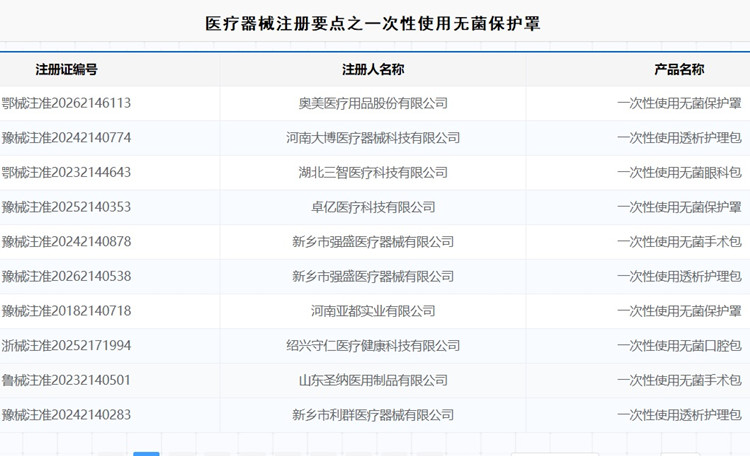Screen dimensions: 750x456
Task: Click the 产品名称 column header
Action: click(x=679, y=69)
